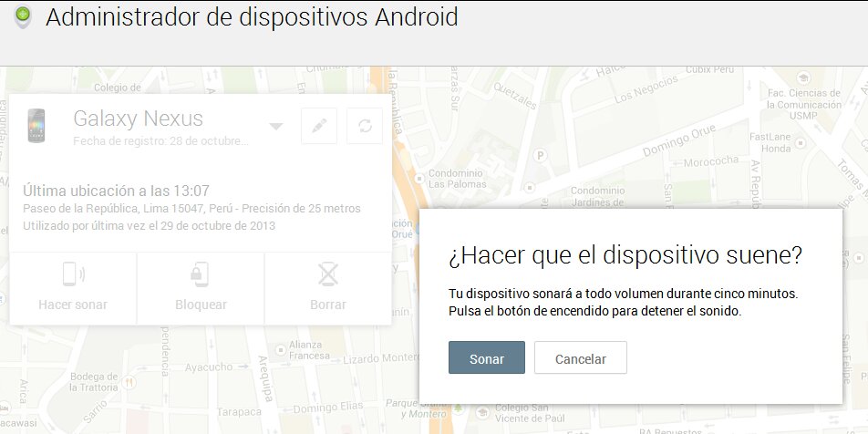Click the Tarapaca street label
Screen dimensions: 868x434
click(x=239, y=412)
